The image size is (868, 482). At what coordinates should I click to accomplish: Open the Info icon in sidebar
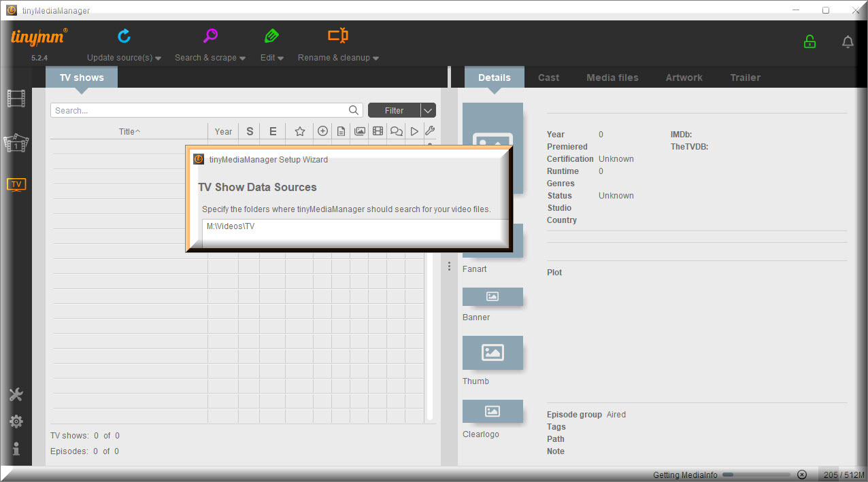point(16,449)
